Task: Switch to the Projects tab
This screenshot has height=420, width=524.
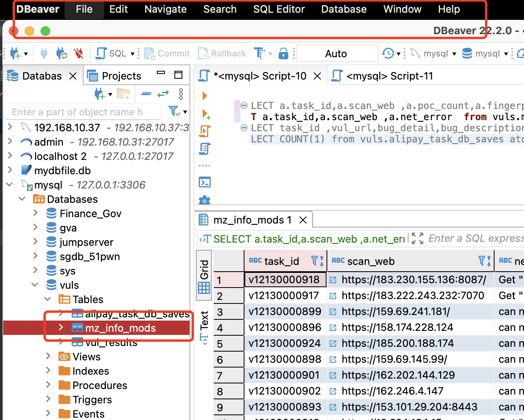Action: point(114,76)
